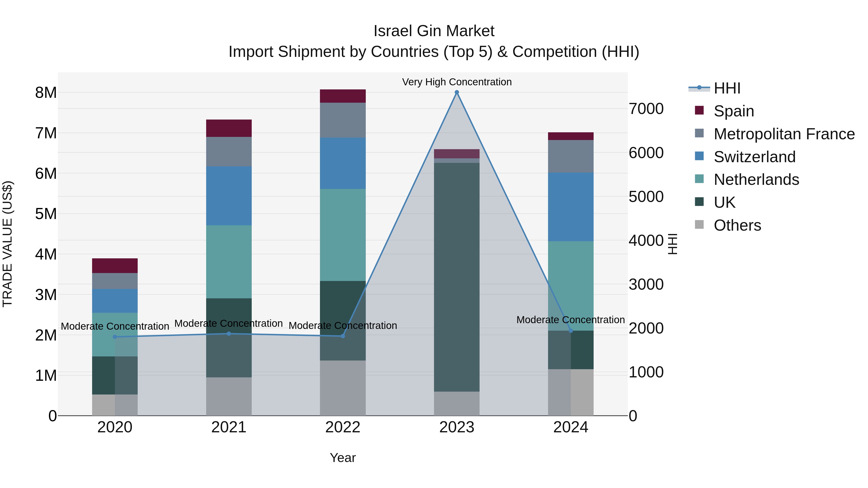Click the Spain maroon color swatch
The width and height of the screenshot is (868, 488).
[699, 110]
